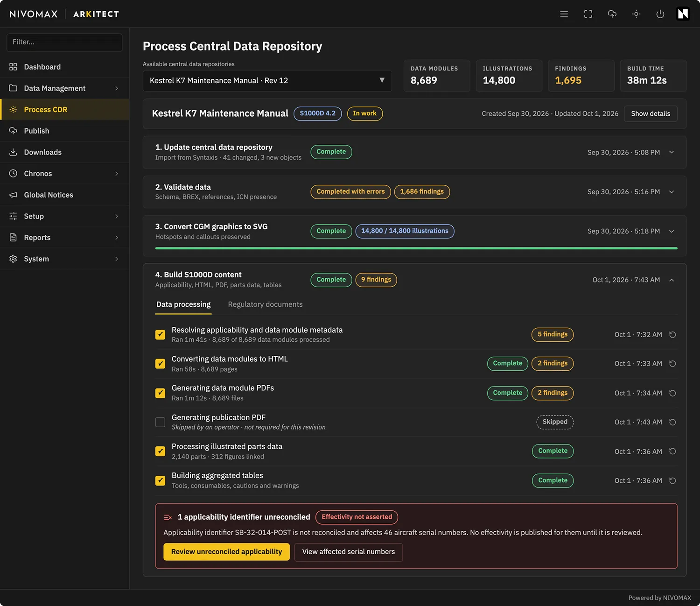Open the Process CDR menu item
Viewport: 700px width, 606px height.
64,110
